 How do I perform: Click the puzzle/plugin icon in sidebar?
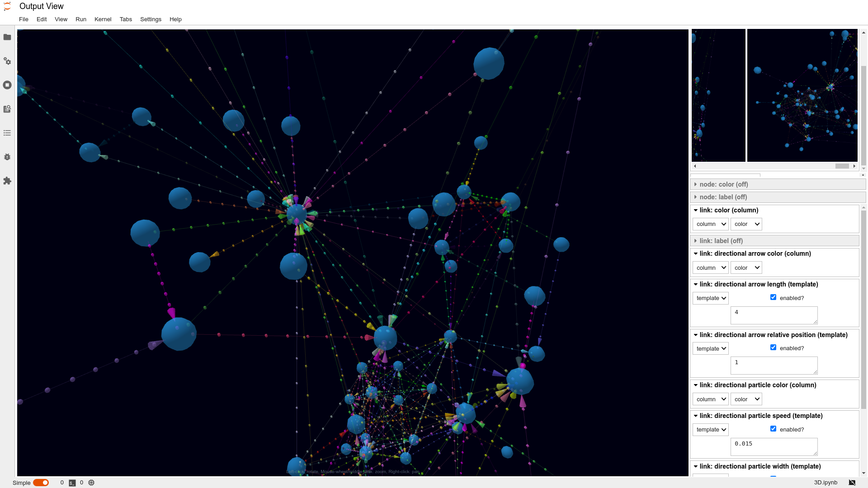click(x=7, y=181)
